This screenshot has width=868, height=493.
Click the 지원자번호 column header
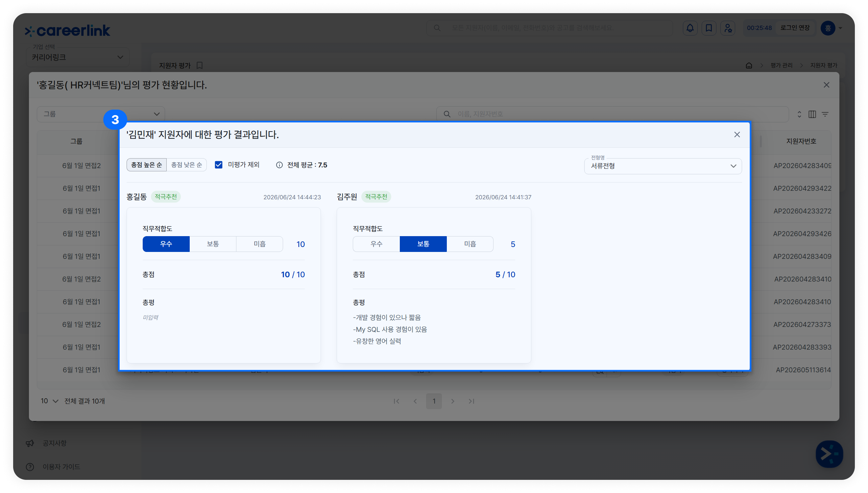pos(801,141)
